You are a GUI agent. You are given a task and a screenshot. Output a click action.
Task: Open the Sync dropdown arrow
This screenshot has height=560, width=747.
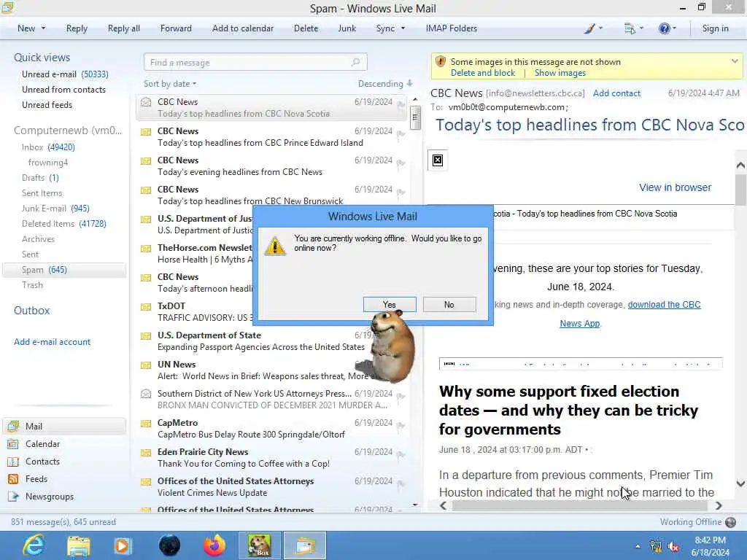pos(403,28)
